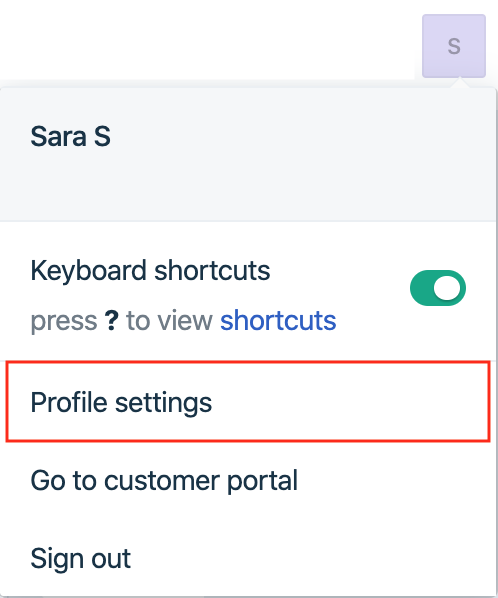
Task: Click the white knob of the green switch
Action: tap(447, 288)
